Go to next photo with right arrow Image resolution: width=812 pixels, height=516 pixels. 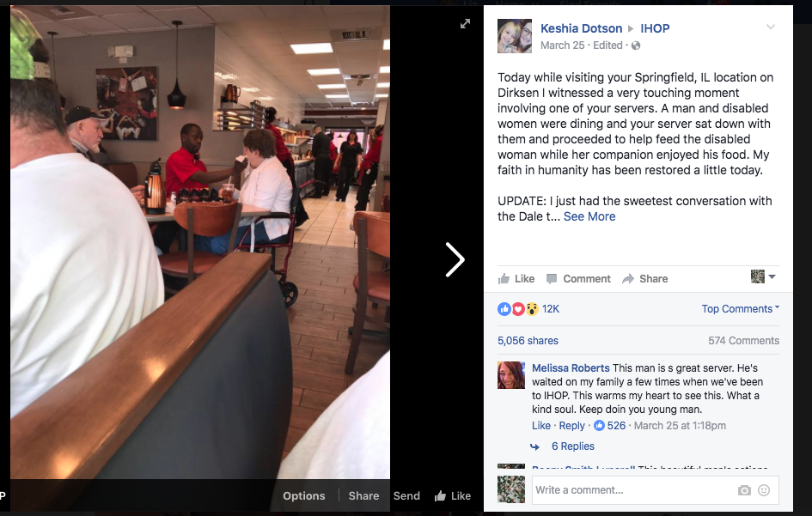point(455,260)
